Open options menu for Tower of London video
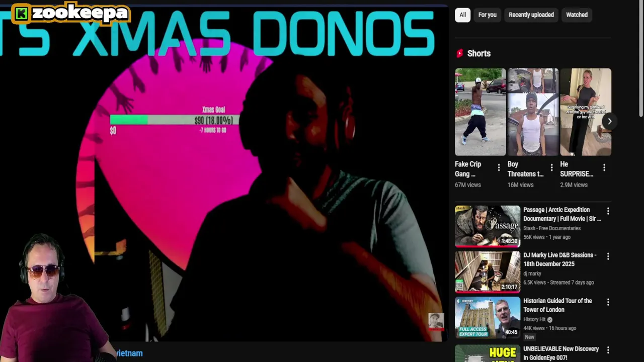The width and height of the screenshot is (644, 362). [608, 302]
